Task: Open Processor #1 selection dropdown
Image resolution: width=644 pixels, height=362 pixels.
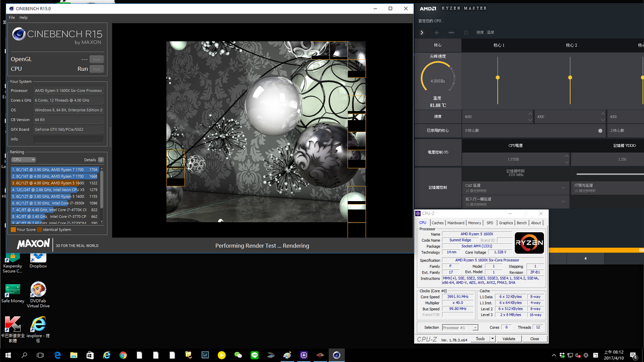Action: click(x=460, y=327)
